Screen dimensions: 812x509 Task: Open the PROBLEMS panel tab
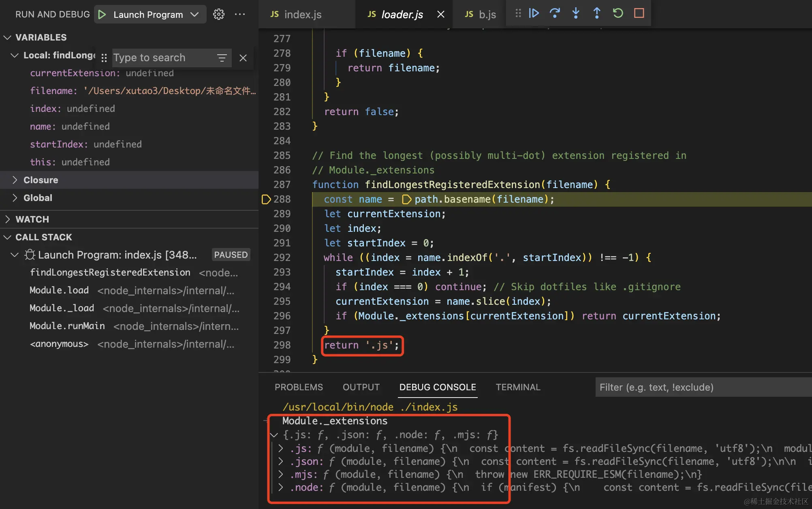(x=299, y=387)
